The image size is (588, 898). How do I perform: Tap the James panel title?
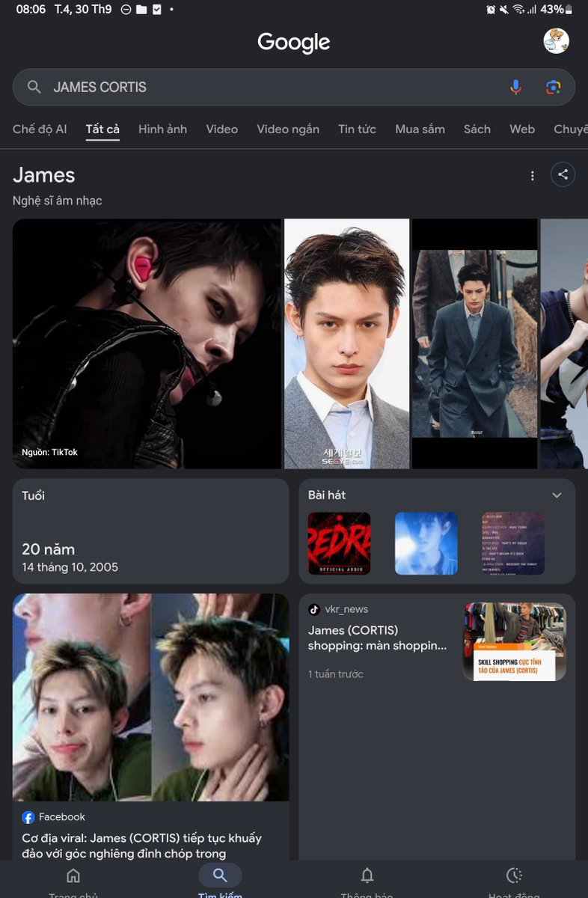point(44,175)
